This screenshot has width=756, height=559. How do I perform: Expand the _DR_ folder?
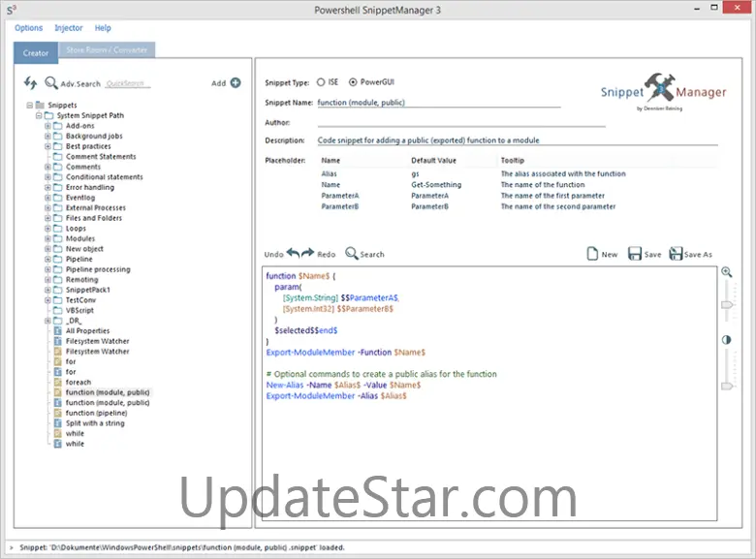[x=47, y=321]
